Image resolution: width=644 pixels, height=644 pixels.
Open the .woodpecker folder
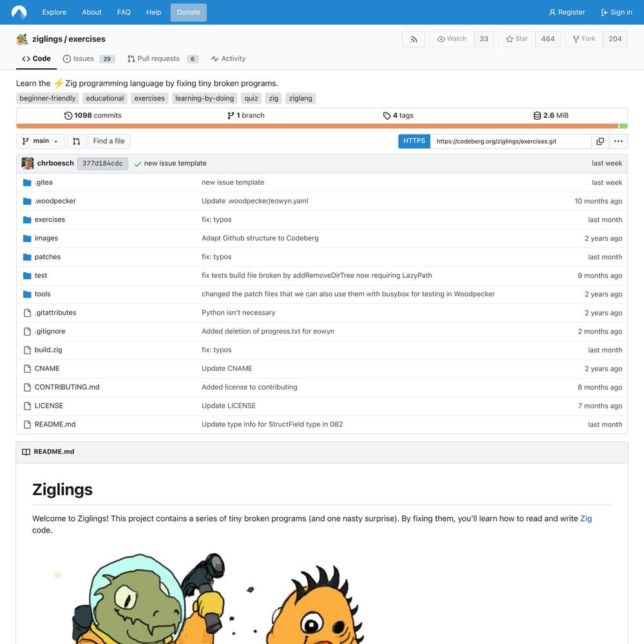coord(55,201)
